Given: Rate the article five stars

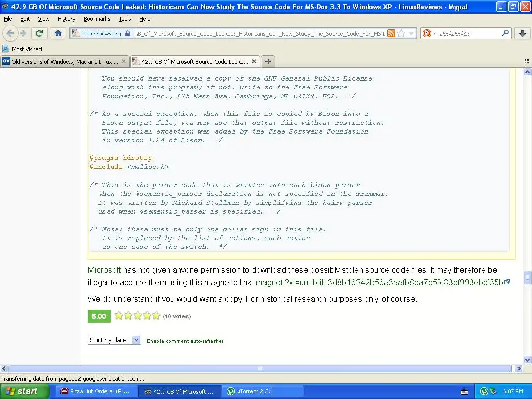Looking at the screenshot, I should 156,316.
